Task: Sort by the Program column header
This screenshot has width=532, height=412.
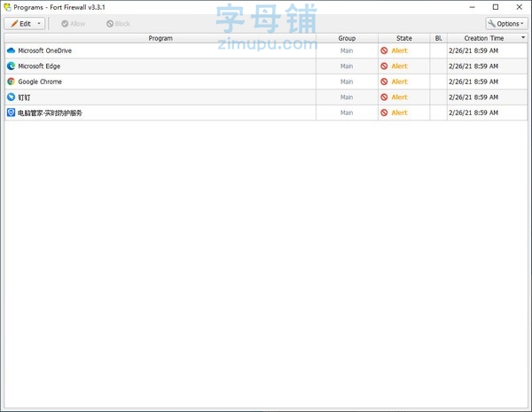Action: click(160, 38)
